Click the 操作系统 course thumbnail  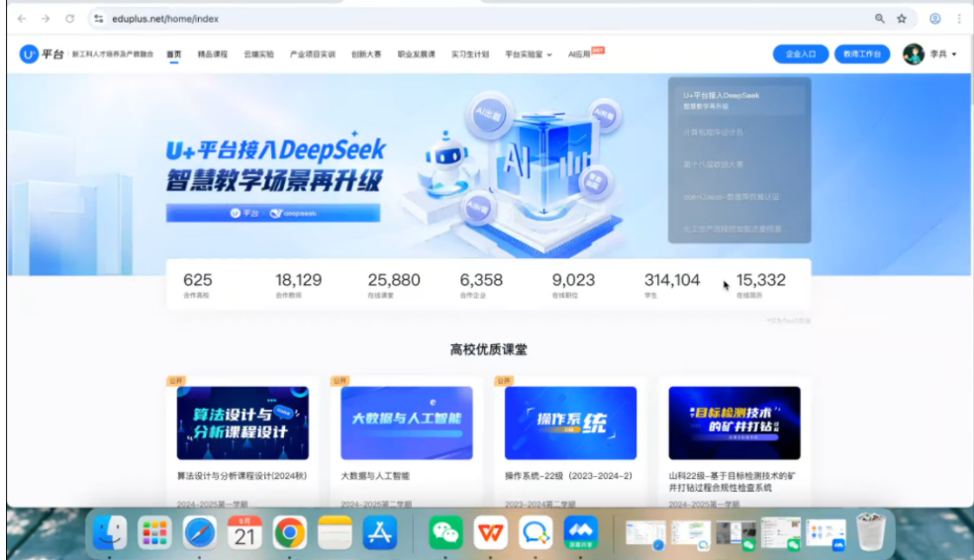point(570,422)
